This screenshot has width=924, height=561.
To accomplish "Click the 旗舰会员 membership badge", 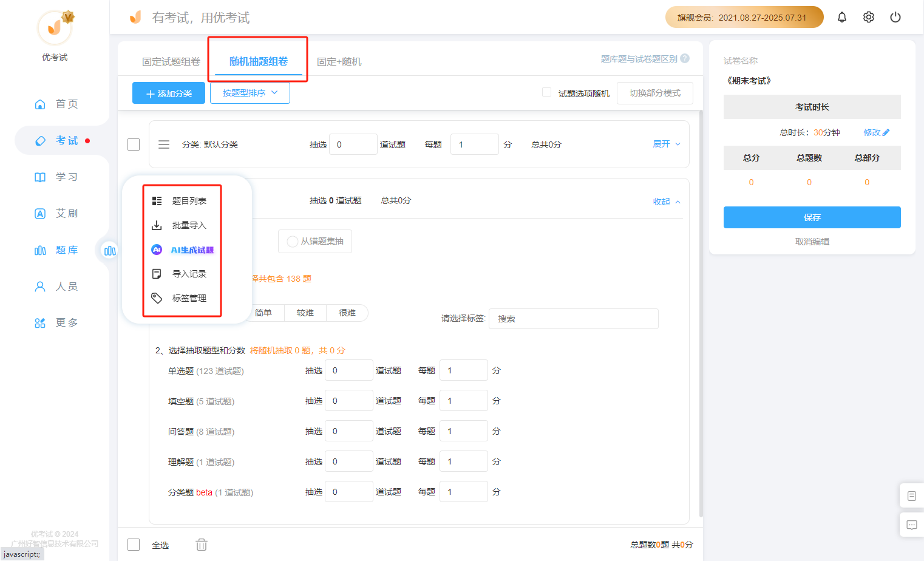I will [x=744, y=17].
